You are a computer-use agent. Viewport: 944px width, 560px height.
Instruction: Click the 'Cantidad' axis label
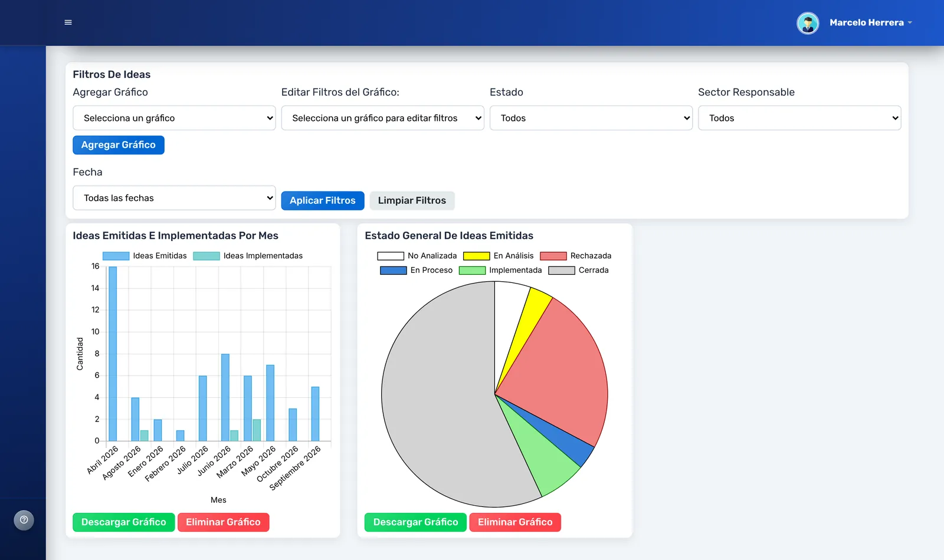coord(80,354)
